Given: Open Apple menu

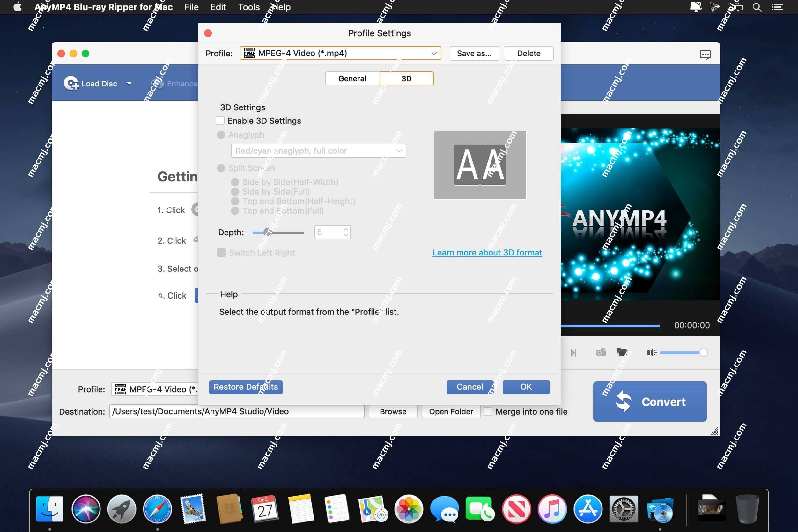Looking at the screenshot, I should (18, 7).
